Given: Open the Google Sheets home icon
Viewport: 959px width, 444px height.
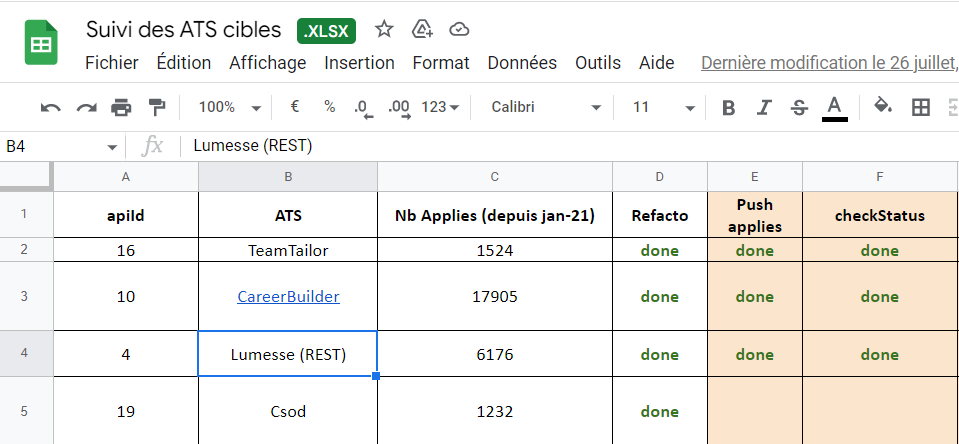Looking at the screenshot, I should coord(41,42).
